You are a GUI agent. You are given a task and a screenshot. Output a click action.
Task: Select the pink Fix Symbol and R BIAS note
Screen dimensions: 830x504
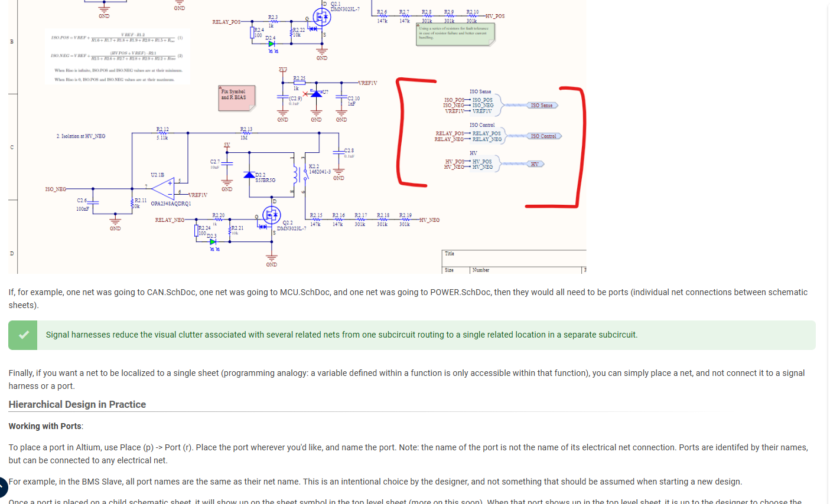tap(237, 97)
